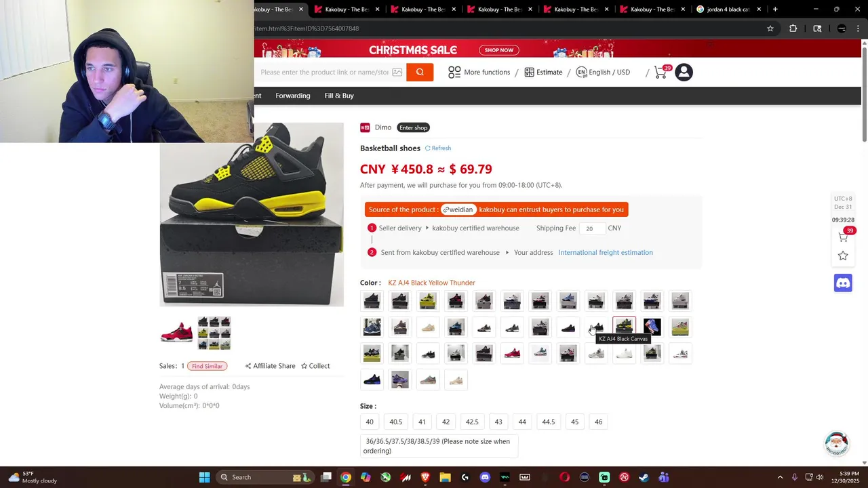
Task: Select size 40
Action: click(x=370, y=422)
